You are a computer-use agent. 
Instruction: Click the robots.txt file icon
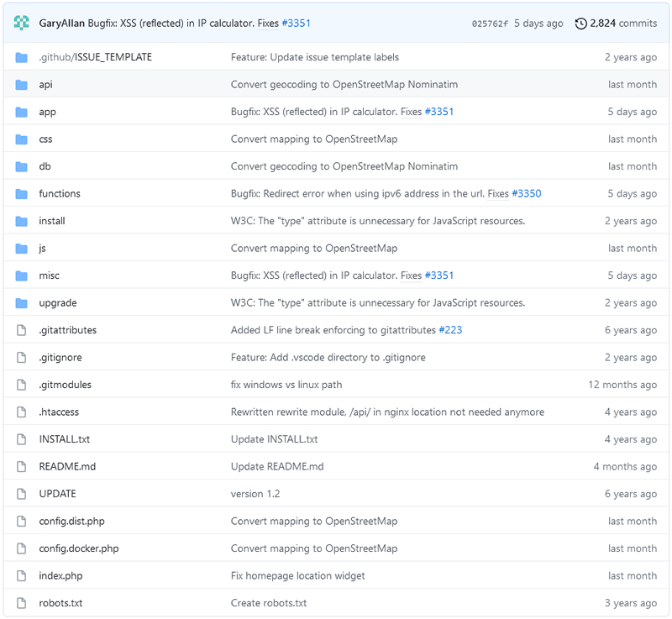[x=21, y=603]
